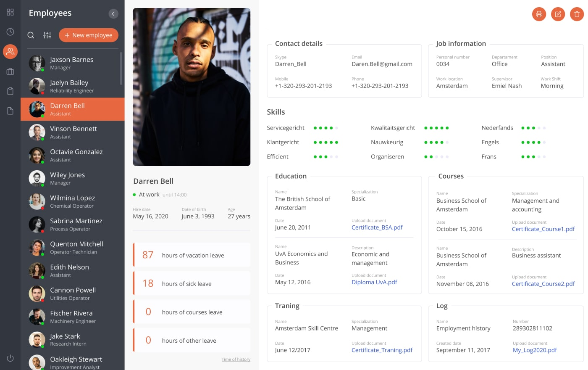Print employee profile with printer icon
This screenshot has height=370, width=588.
click(539, 14)
